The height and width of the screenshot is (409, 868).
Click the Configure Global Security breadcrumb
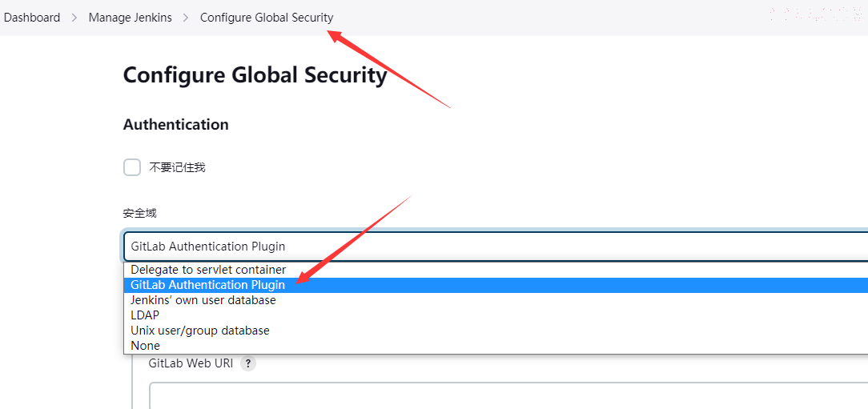(267, 18)
